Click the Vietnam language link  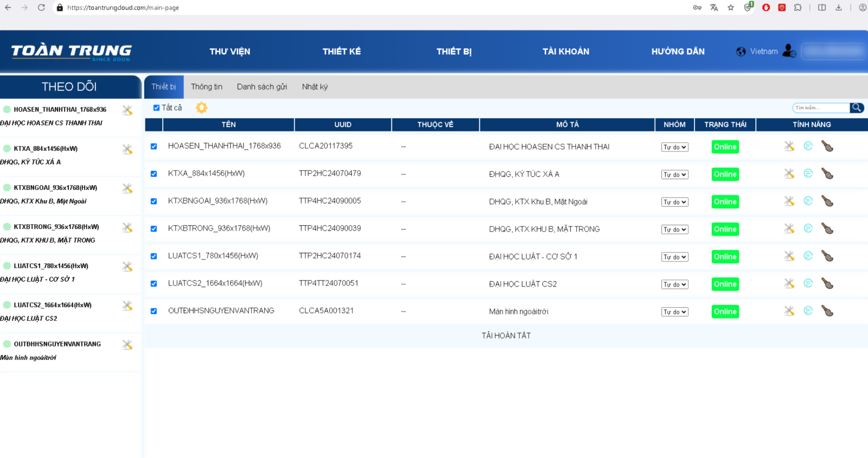click(x=763, y=52)
